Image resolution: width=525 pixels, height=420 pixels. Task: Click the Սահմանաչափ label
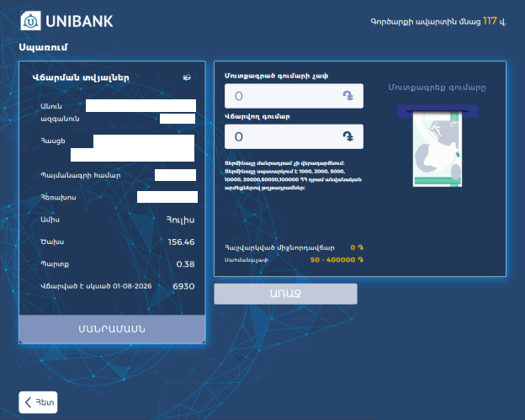coord(246,260)
